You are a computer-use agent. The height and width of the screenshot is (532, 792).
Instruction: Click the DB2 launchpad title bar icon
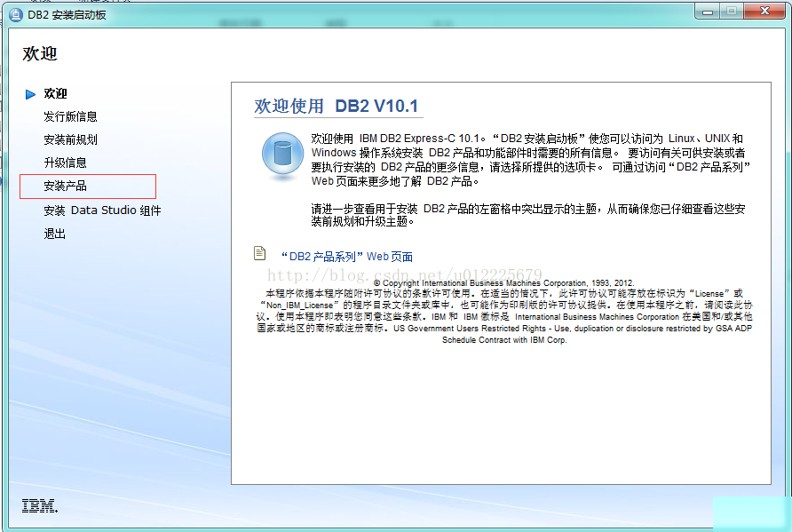(x=16, y=14)
